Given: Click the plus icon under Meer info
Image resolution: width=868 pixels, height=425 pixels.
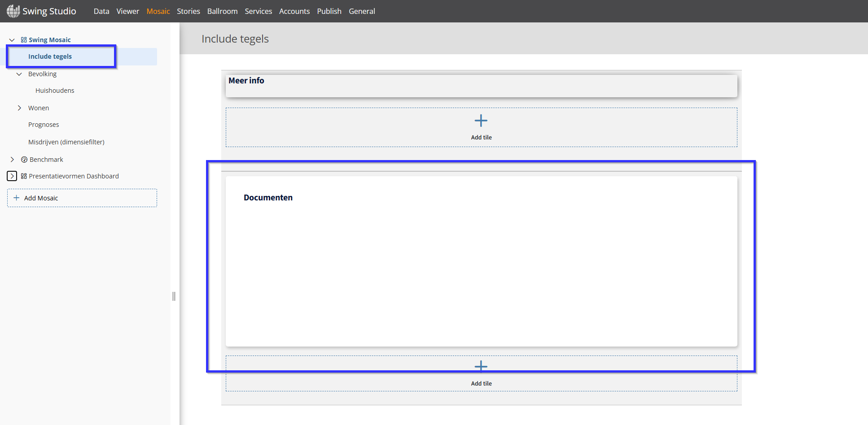Looking at the screenshot, I should coord(481,121).
